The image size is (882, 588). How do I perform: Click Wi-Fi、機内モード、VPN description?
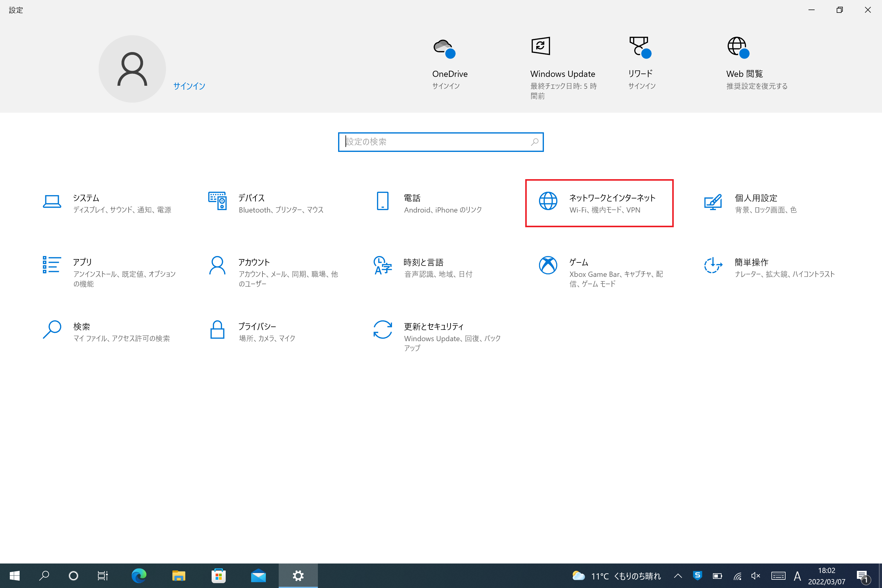(605, 210)
